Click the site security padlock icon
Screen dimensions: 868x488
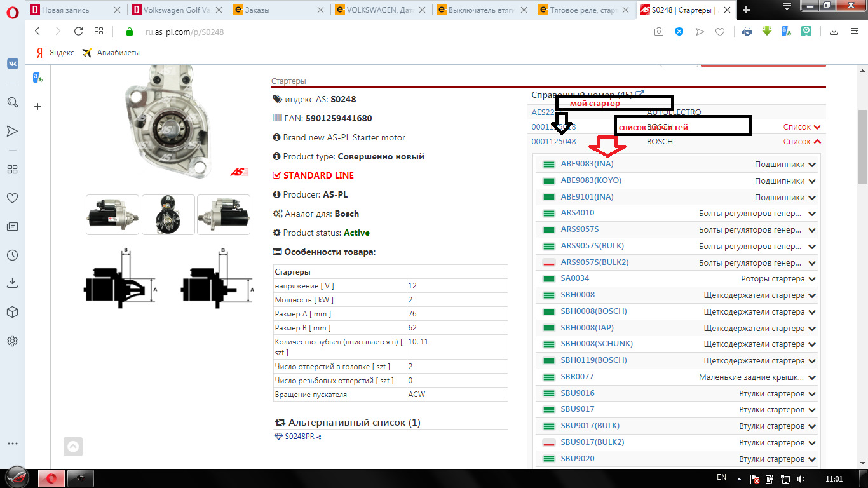click(x=130, y=32)
